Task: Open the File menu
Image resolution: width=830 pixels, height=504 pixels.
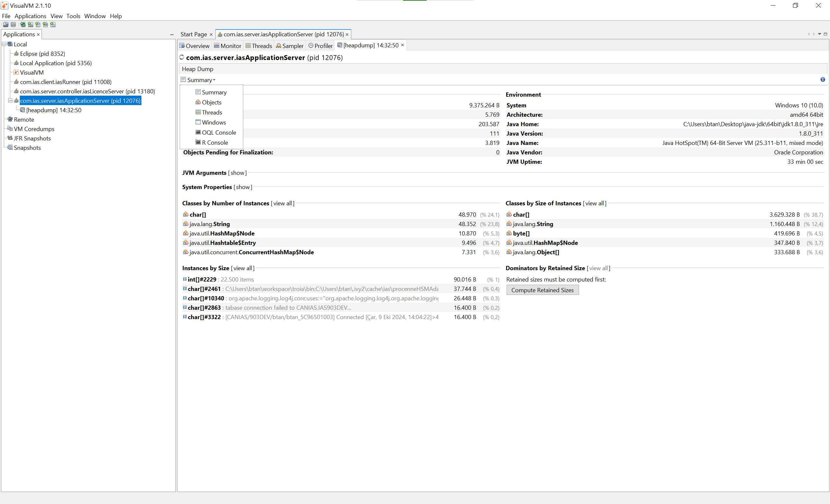Action: point(6,16)
